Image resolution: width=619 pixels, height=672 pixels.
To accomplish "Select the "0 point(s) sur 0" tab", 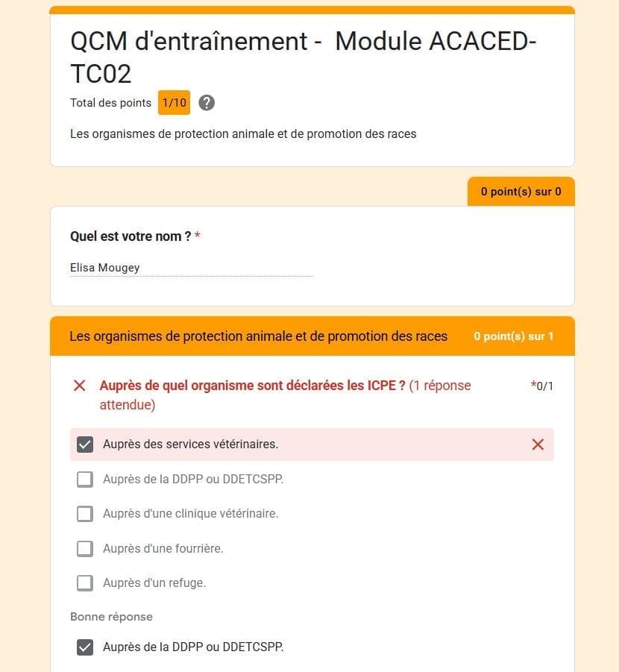I will click(x=521, y=192).
